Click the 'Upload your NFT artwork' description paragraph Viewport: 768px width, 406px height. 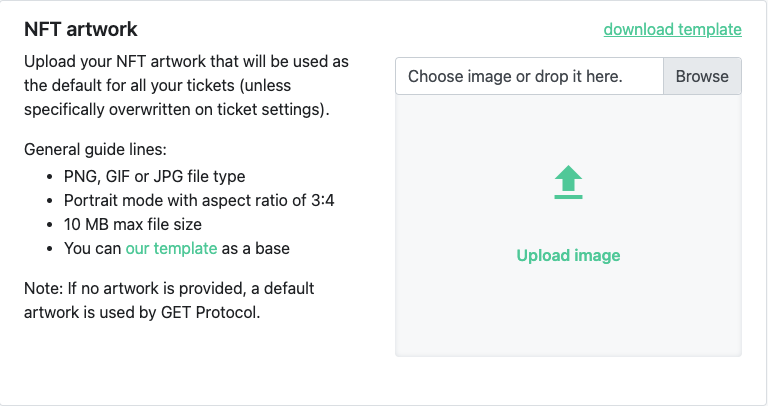click(187, 86)
